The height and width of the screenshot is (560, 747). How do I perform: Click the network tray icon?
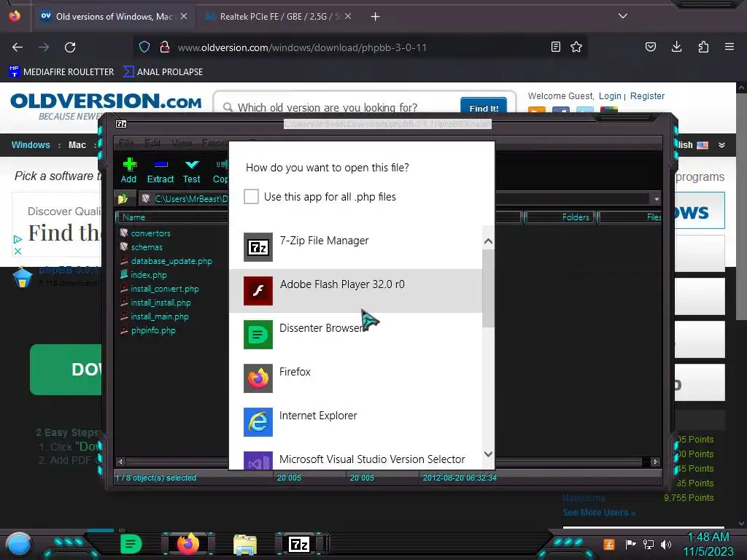click(x=649, y=544)
